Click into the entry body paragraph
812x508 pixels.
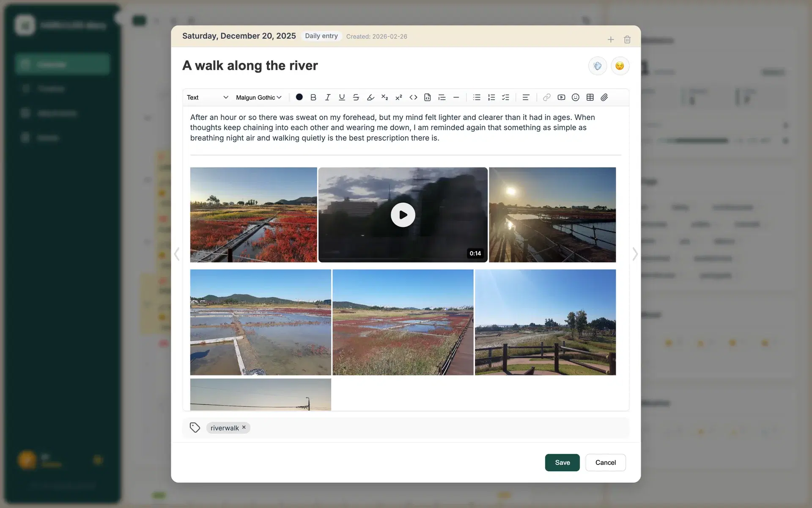coord(392,127)
